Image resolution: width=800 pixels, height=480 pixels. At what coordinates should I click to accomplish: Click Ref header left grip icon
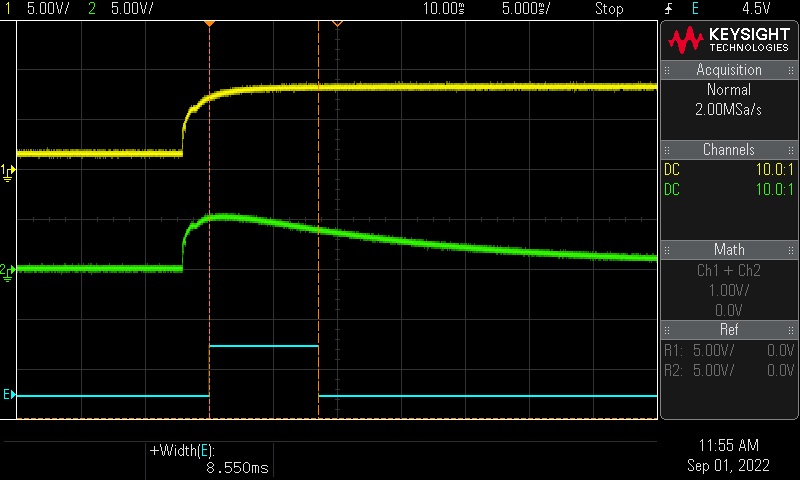667,331
